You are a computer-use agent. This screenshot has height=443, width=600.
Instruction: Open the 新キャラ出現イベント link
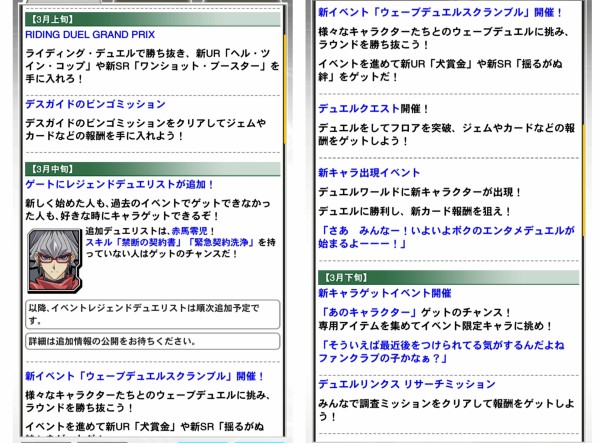coord(369,173)
